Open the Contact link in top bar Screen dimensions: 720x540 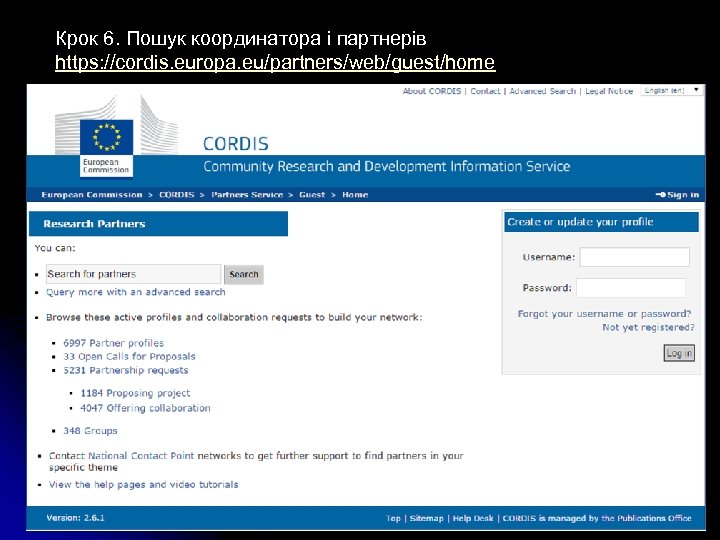coord(485,91)
